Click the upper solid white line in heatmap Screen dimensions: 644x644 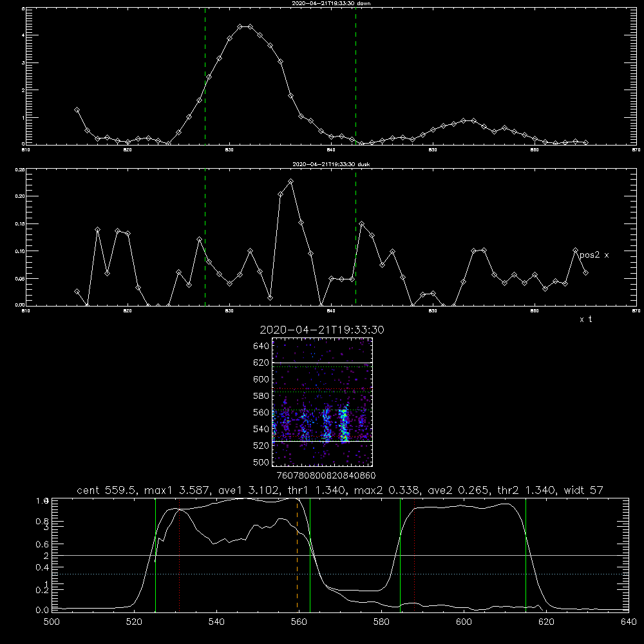(x=323, y=363)
